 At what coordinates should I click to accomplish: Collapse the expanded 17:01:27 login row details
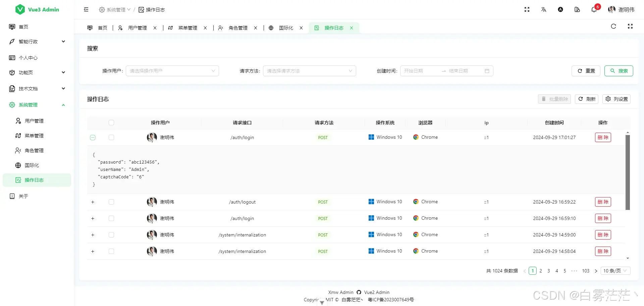[x=93, y=137]
